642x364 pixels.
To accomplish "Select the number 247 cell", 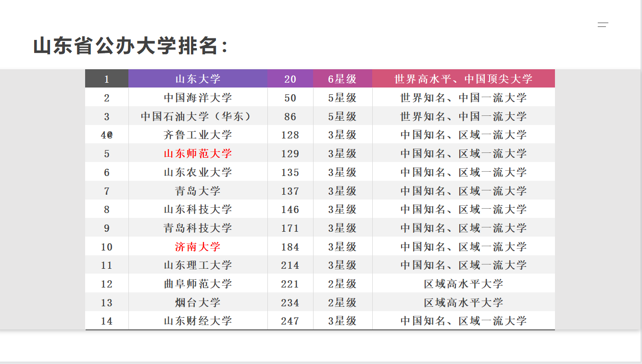I will pyautogui.click(x=290, y=321).
